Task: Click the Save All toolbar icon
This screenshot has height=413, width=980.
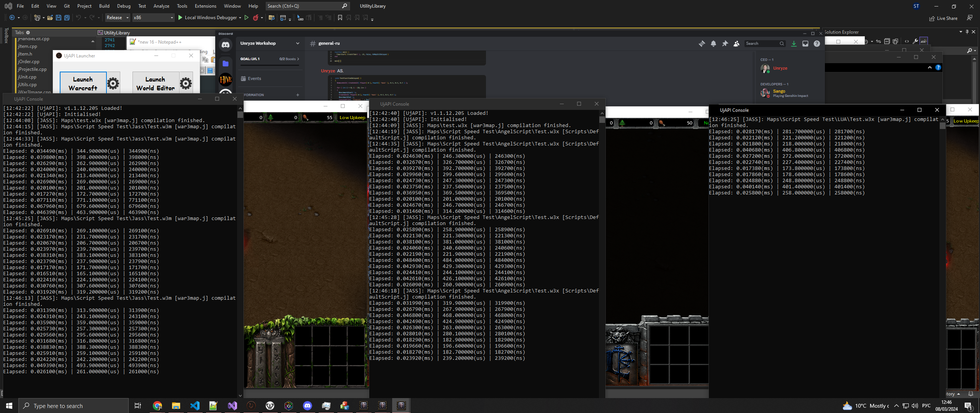Action: 67,18
